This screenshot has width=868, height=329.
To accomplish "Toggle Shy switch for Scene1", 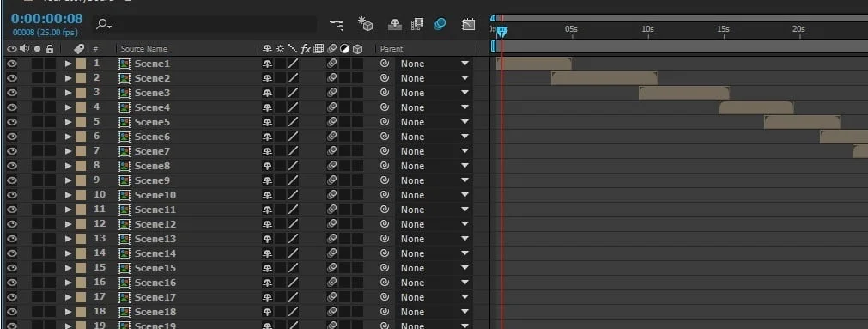I will pyautogui.click(x=267, y=64).
